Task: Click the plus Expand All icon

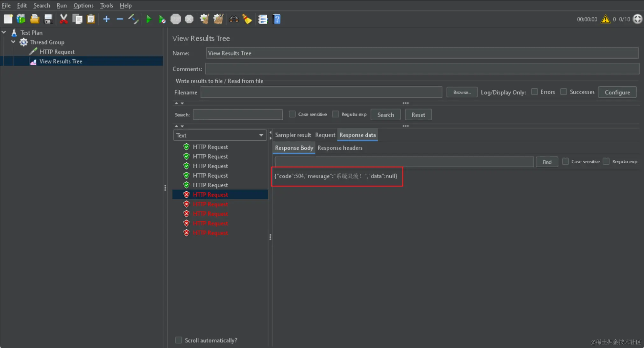Action: point(106,19)
